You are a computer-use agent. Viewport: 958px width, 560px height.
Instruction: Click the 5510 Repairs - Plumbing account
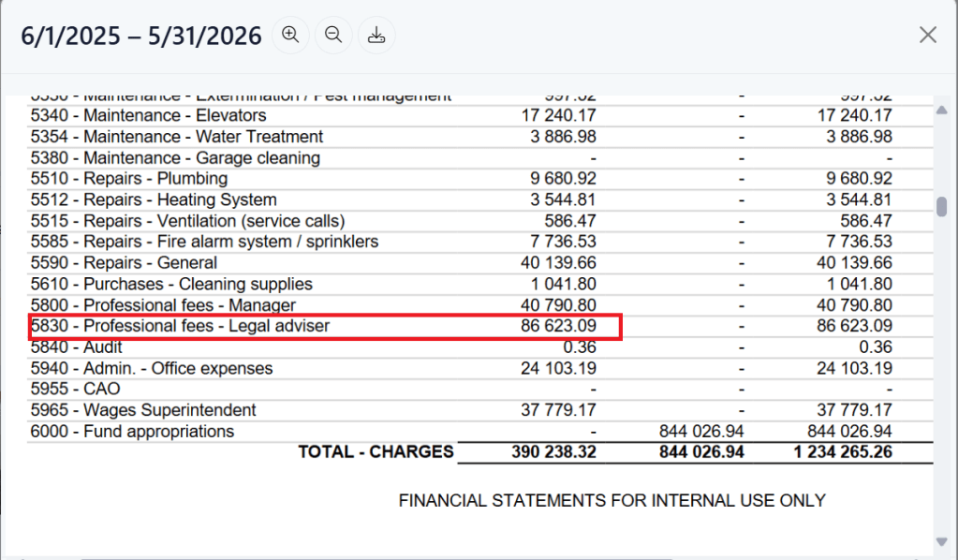128,178
